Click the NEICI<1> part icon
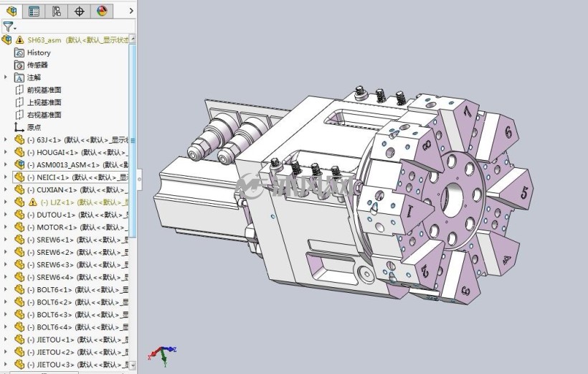This screenshot has width=588, height=374. point(19,177)
